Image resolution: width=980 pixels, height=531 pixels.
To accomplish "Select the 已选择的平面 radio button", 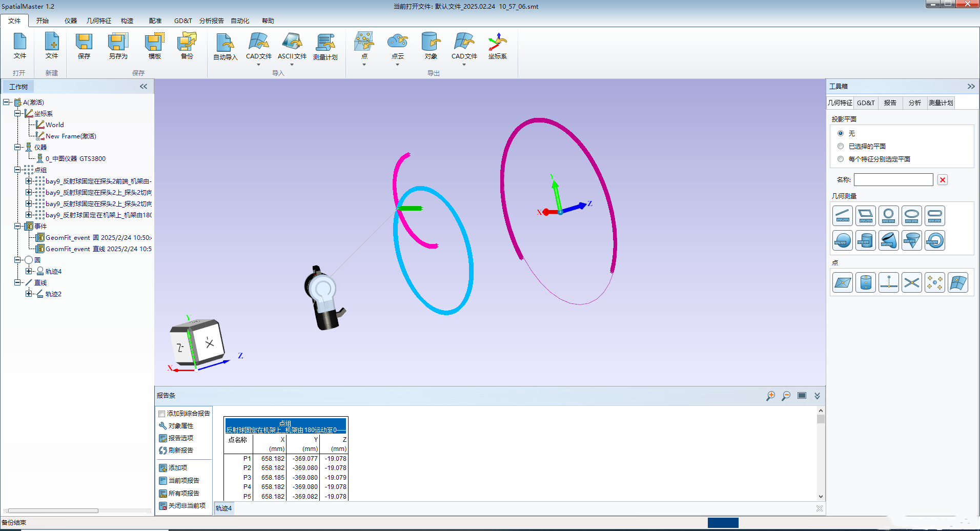I will coord(841,146).
